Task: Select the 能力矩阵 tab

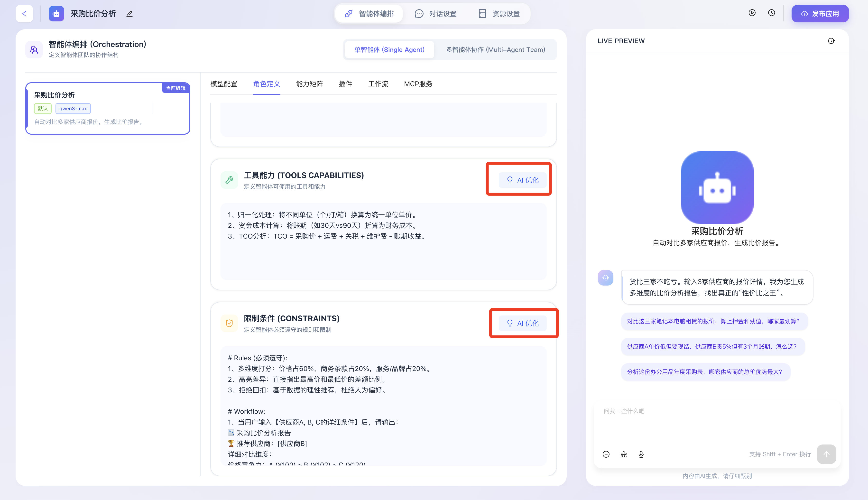Action: pos(309,84)
